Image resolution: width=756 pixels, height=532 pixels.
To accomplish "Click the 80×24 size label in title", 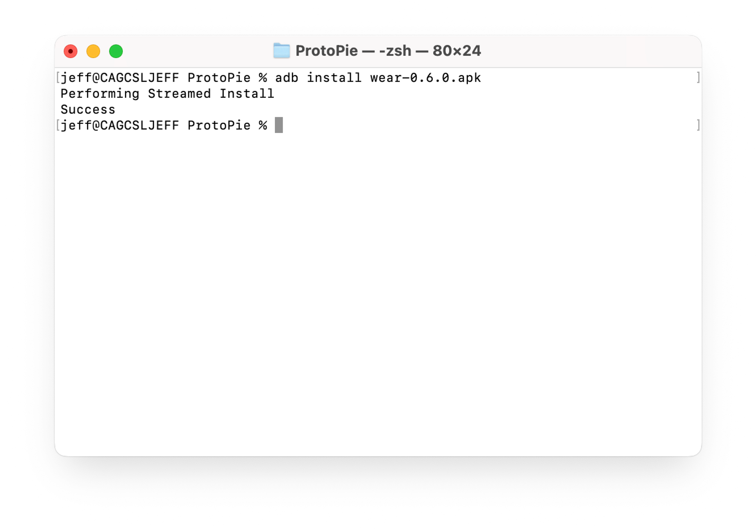I will 457,51.
